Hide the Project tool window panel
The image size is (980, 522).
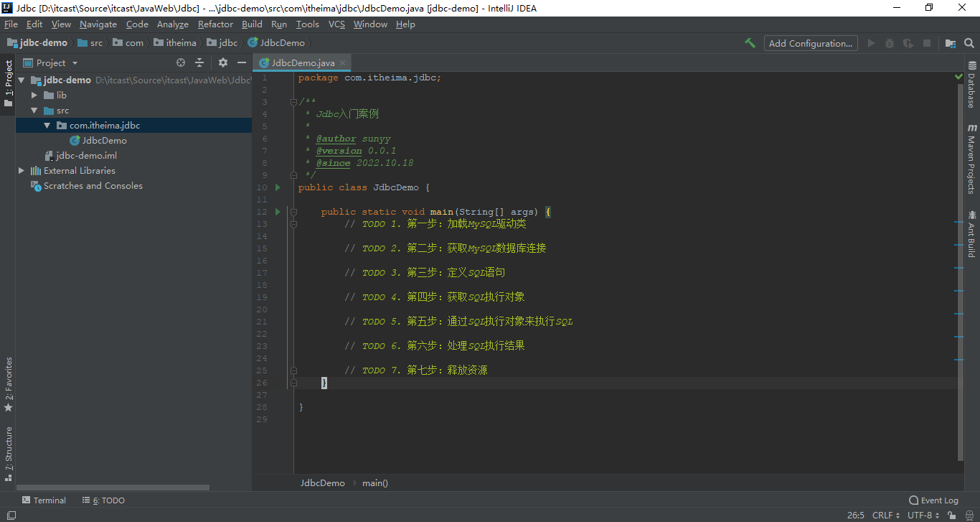[x=242, y=63]
